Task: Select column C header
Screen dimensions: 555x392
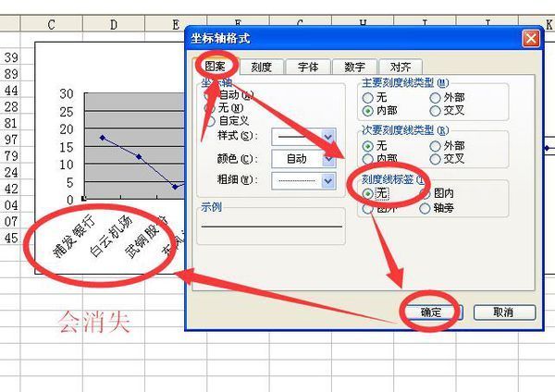Action: click(51, 24)
